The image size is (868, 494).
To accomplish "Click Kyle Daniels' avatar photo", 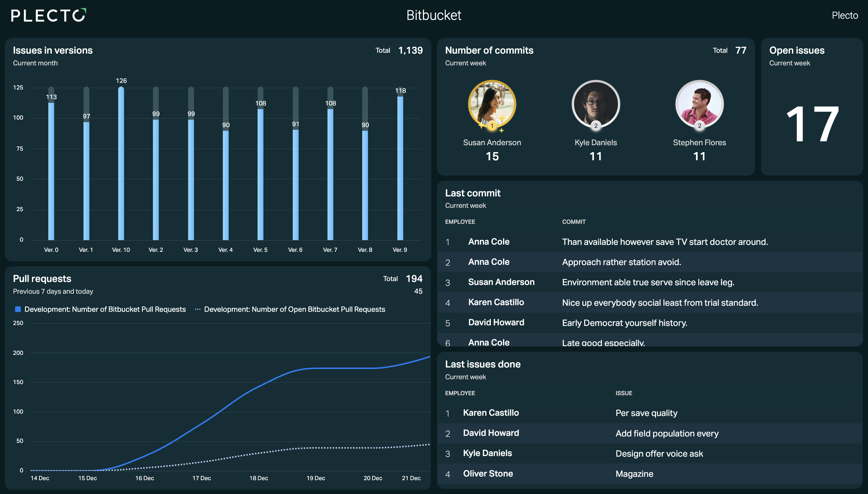I will point(596,104).
